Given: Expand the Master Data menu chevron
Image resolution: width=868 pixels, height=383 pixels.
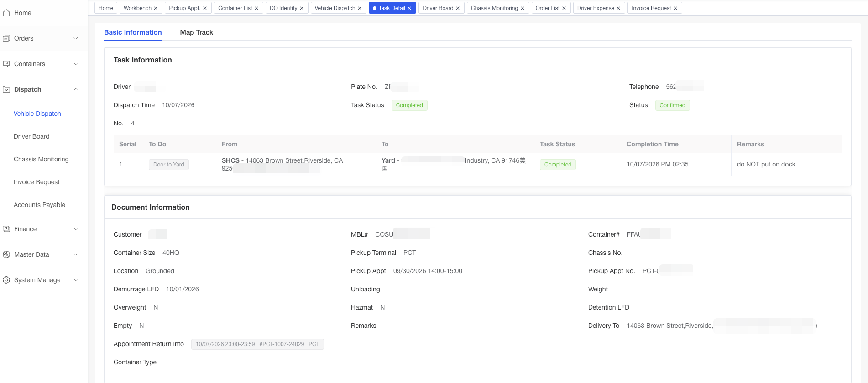Looking at the screenshot, I should (x=76, y=254).
